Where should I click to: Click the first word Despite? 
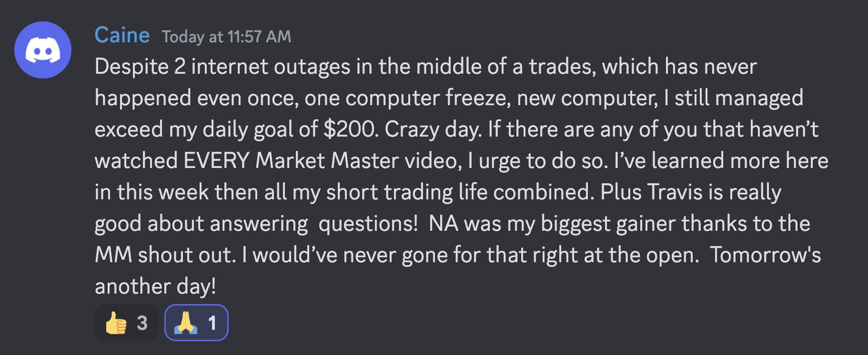pyautogui.click(x=131, y=66)
